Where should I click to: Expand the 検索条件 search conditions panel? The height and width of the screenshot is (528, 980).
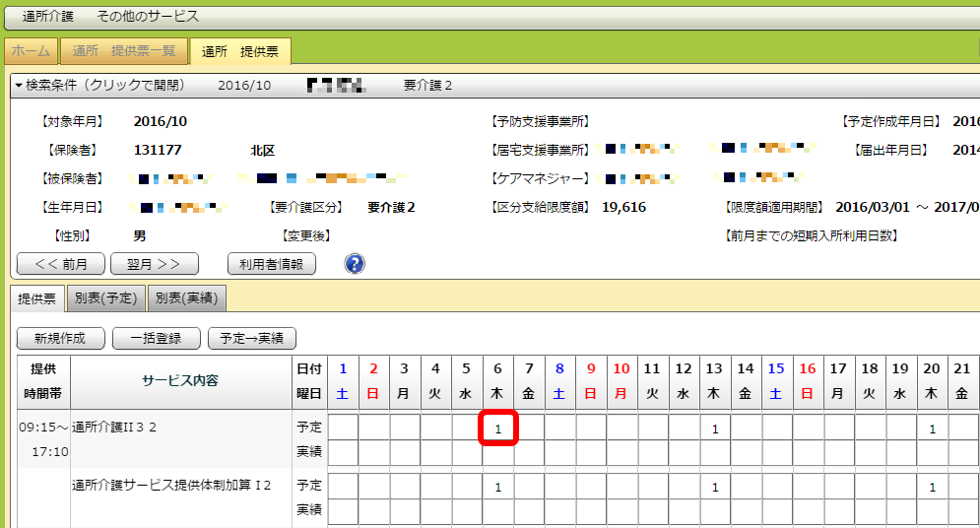98,86
